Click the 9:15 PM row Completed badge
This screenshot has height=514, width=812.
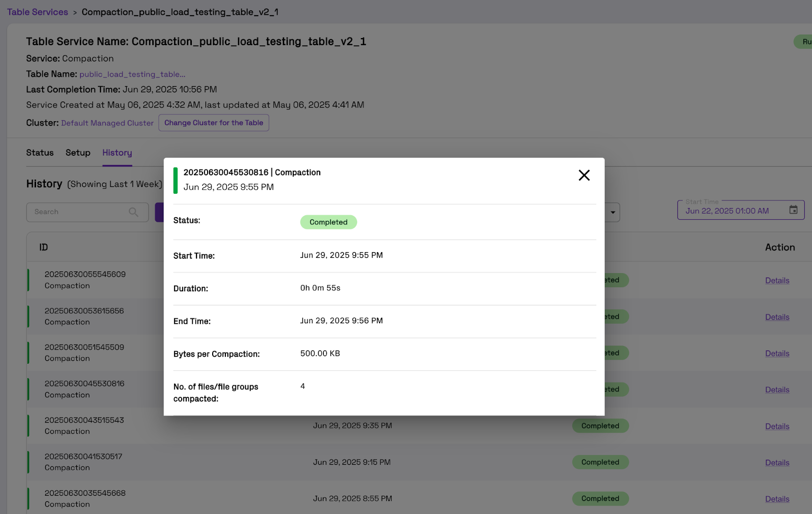pyautogui.click(x=600, y=462)
